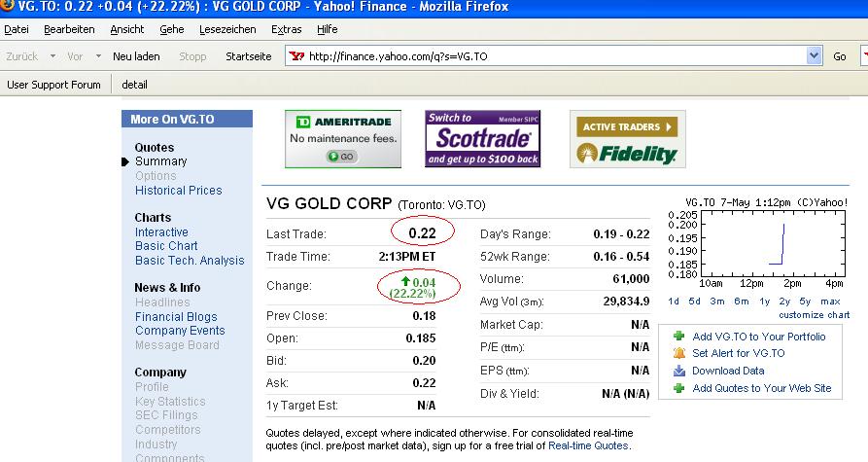Image resolution: width=868 pixels, height=462 pixels.
Task: Click Add Quotes to Your Web Site
Action: 762,388
